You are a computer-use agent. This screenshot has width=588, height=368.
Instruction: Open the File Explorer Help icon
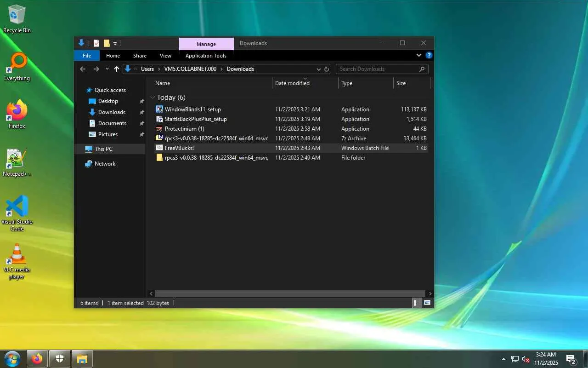429,55
